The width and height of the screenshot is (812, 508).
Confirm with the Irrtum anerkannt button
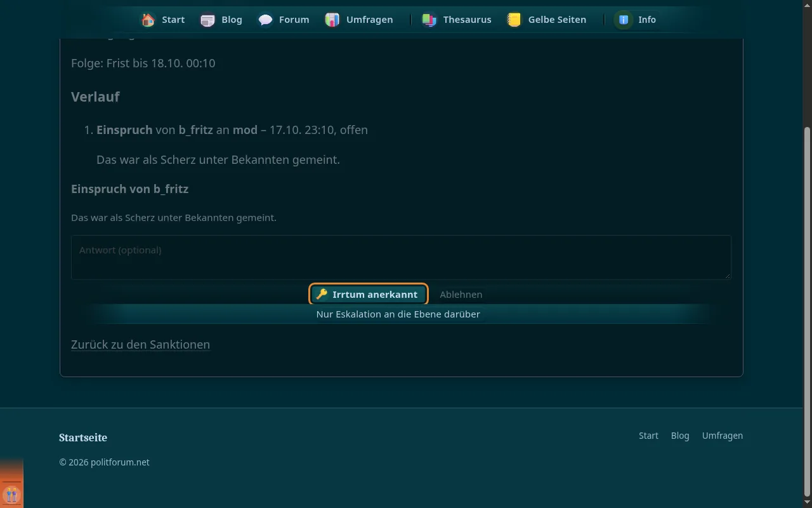pyautogui.click(x=369, y=294)
